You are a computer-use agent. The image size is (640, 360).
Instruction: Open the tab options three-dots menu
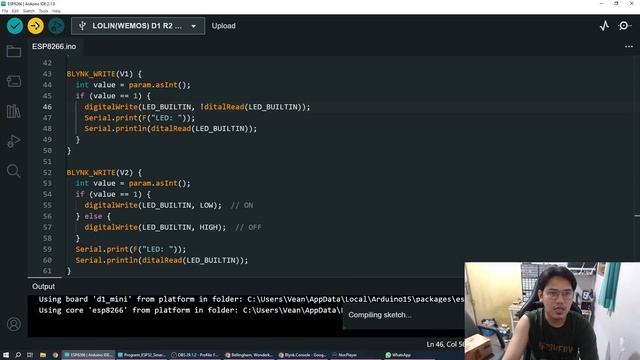629,47
